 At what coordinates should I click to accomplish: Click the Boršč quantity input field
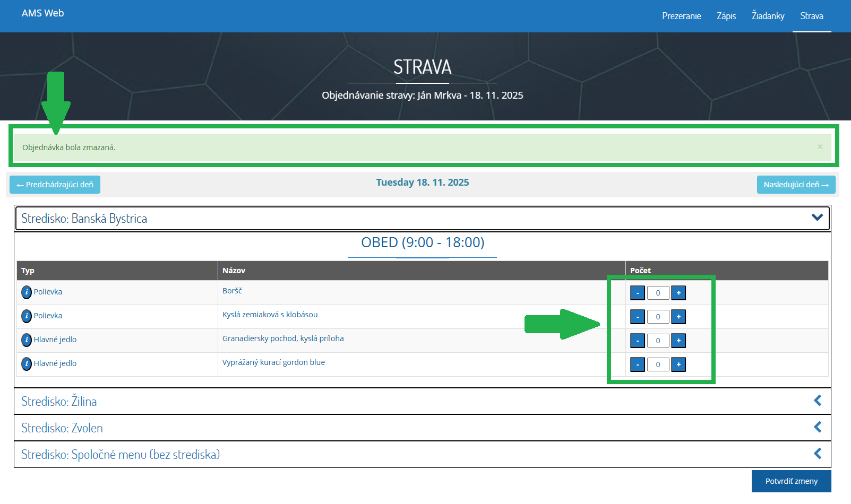tap(658, 293)
